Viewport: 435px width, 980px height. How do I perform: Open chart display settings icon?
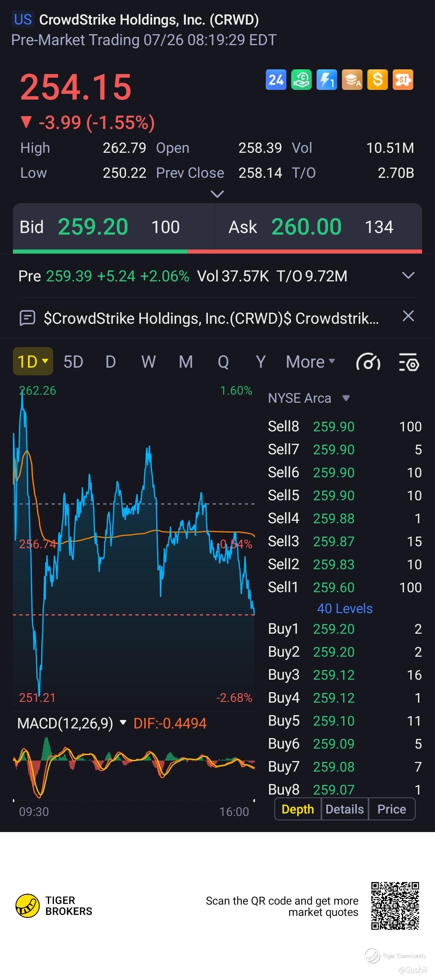tap(409, 362)
